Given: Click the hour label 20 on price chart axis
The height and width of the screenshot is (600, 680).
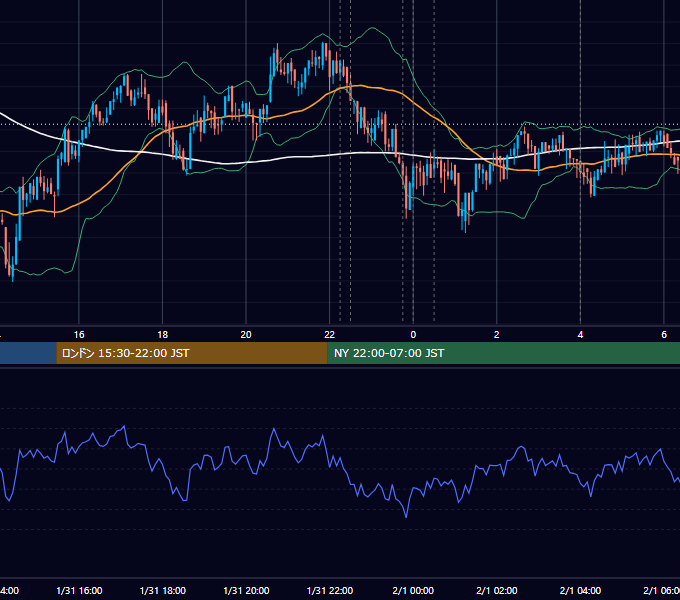Looking at the screenshot, I should (246, 335).
